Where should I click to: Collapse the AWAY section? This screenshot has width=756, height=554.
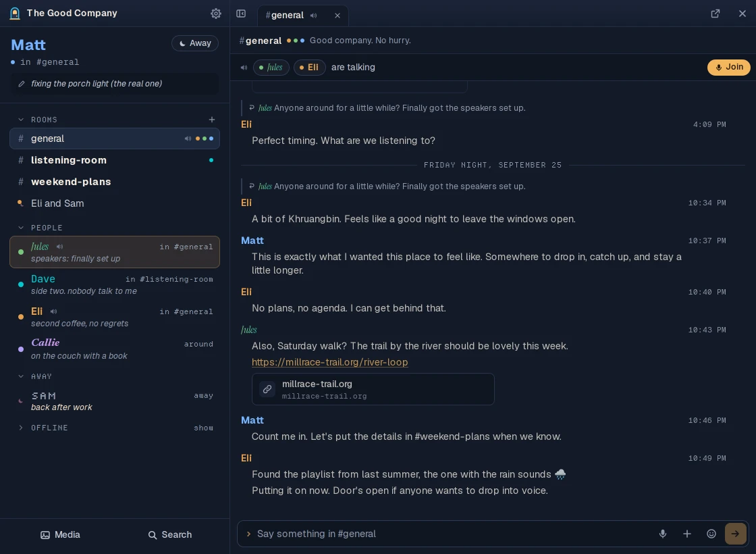(21, 376)
